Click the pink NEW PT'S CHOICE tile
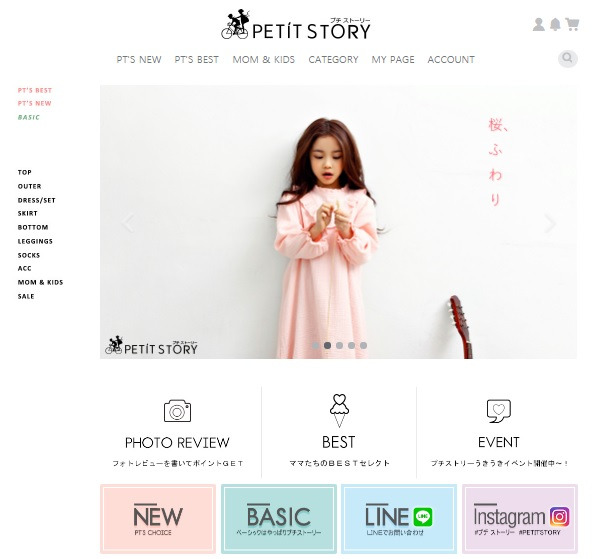 coord(158,518)
